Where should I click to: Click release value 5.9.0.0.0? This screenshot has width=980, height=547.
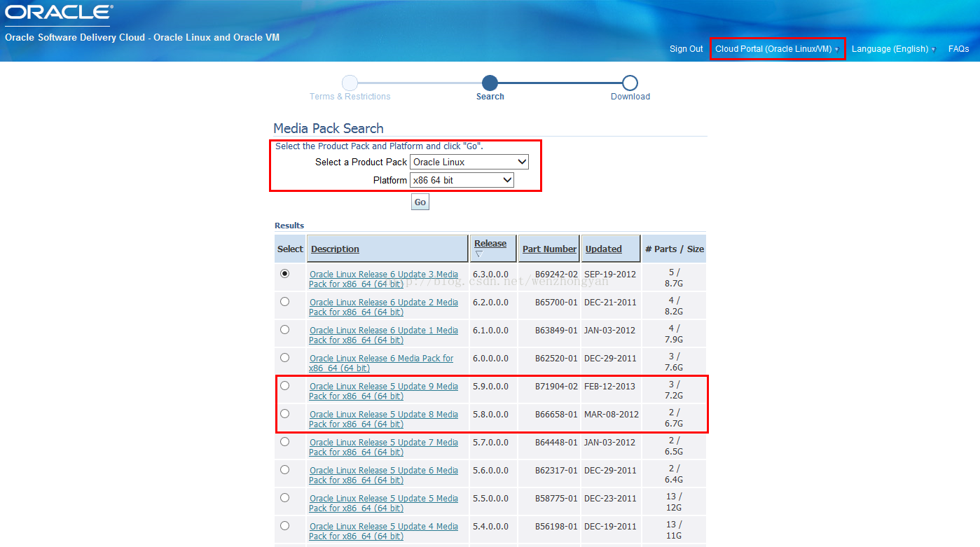tap(491, 386)
